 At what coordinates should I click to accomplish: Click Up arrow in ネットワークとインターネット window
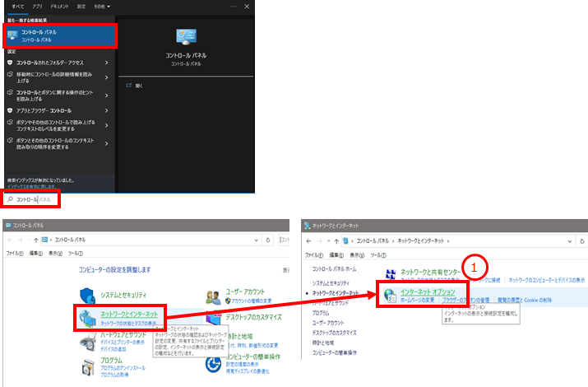click(x=336, y=241)
